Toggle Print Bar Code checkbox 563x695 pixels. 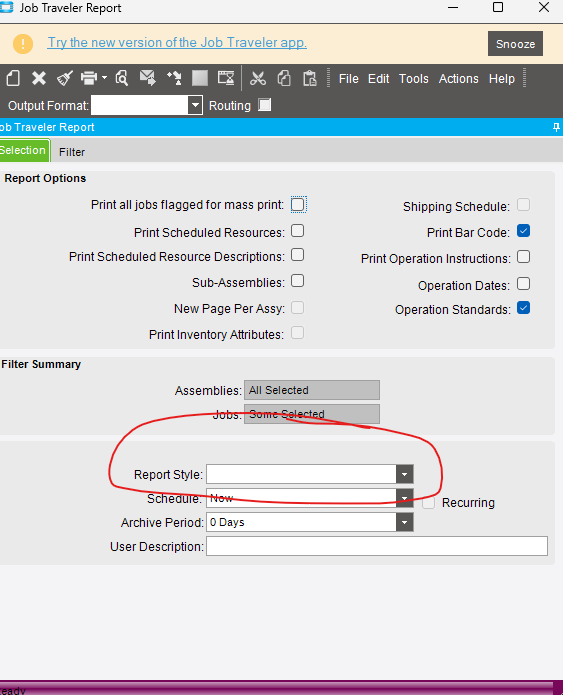click(524, 231)
